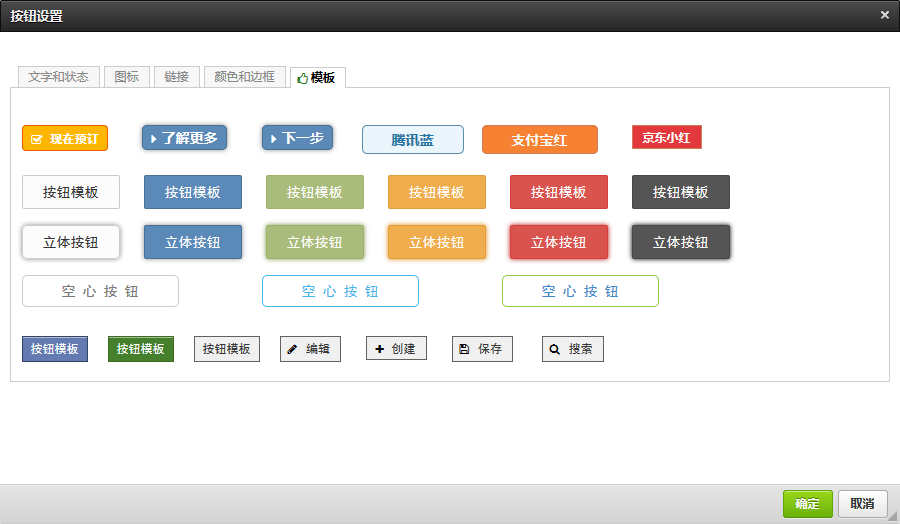The height and width of the screenshot is (524, 900).
Task: Select the 支付宝红 orange button style
Action: 539,140
